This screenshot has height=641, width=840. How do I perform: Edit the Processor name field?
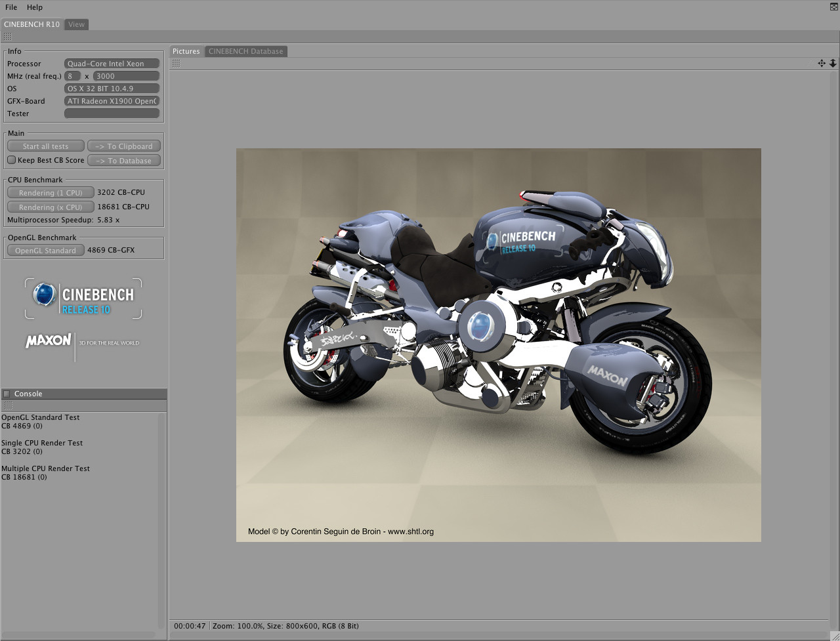pos(112,64)
